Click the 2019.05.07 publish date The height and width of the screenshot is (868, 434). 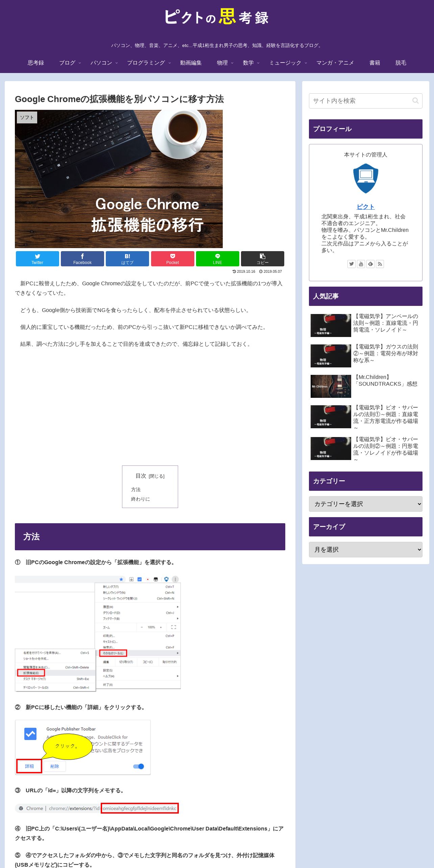click(x=270, y=271)
